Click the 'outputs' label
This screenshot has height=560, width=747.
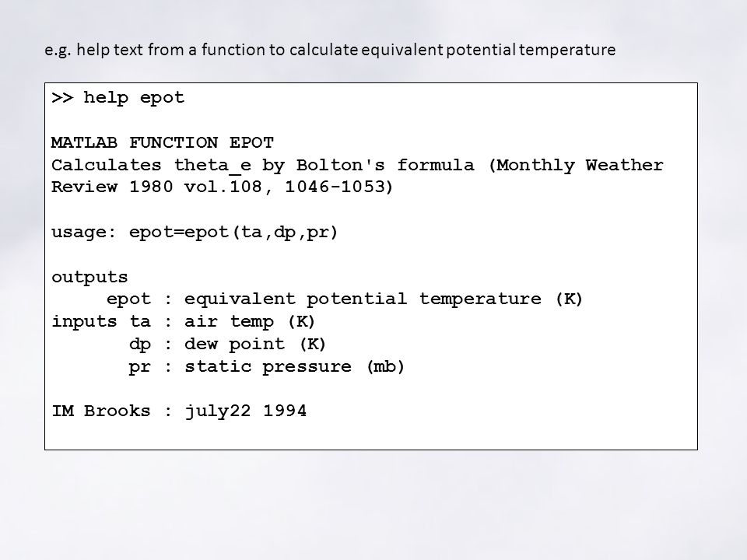[89, 277]
